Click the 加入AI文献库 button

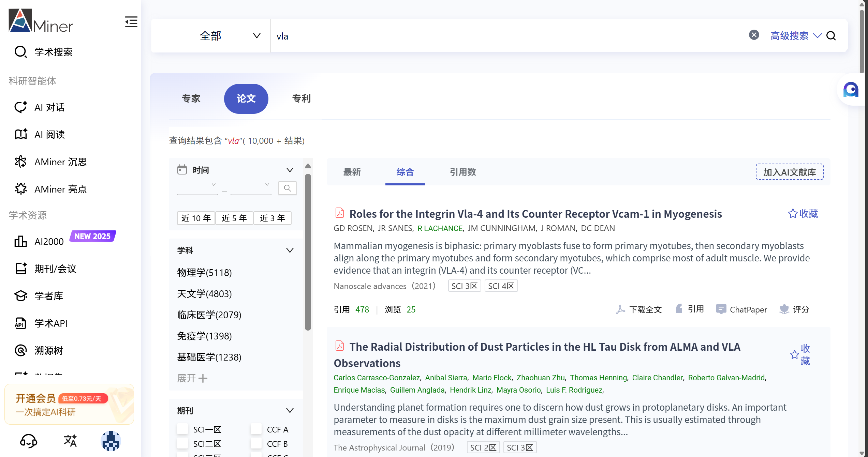(x=789, y=172)
